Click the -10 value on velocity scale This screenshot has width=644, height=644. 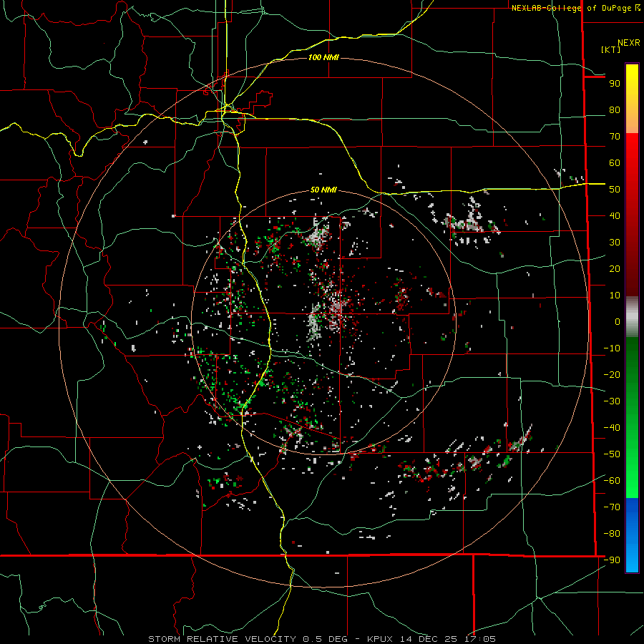(x=612, y=348)
